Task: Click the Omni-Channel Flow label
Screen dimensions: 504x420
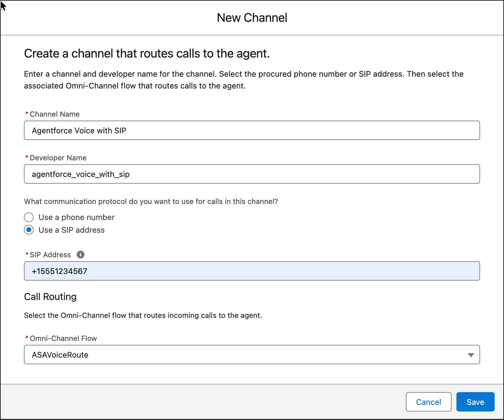Action: [63, 338]
